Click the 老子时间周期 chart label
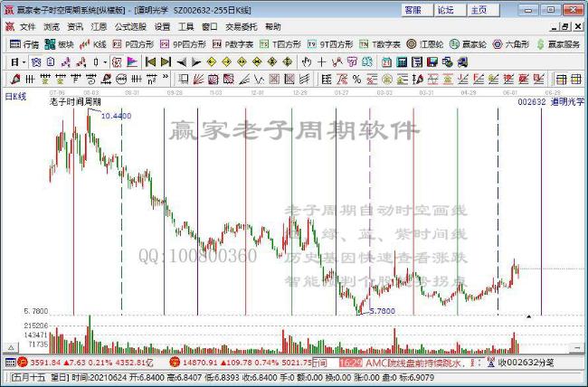 pos(75,101)
